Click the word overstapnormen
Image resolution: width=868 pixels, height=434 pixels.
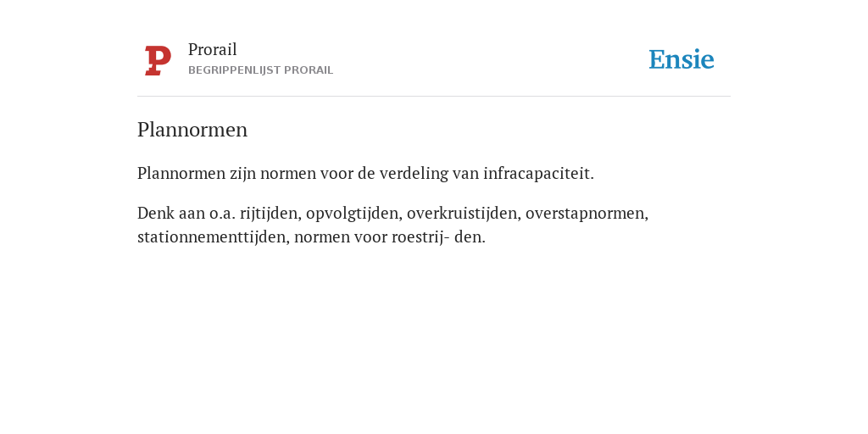coord(587,214)
